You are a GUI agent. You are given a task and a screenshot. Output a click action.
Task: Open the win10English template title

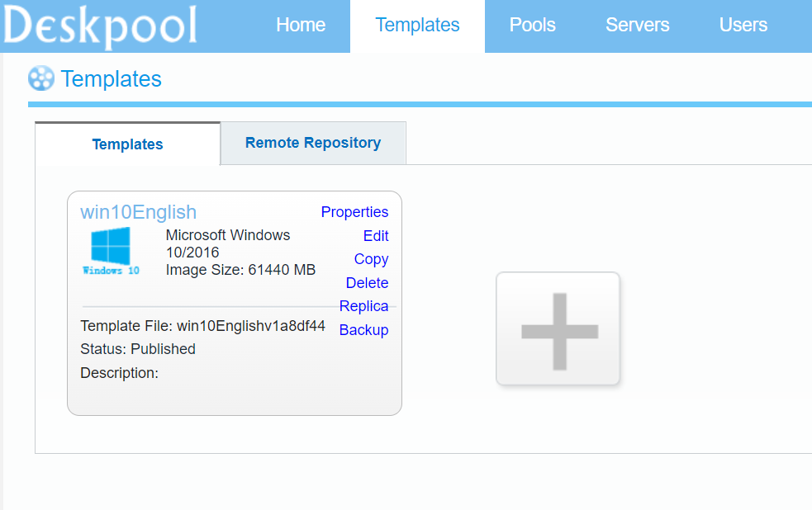[138, 212]
